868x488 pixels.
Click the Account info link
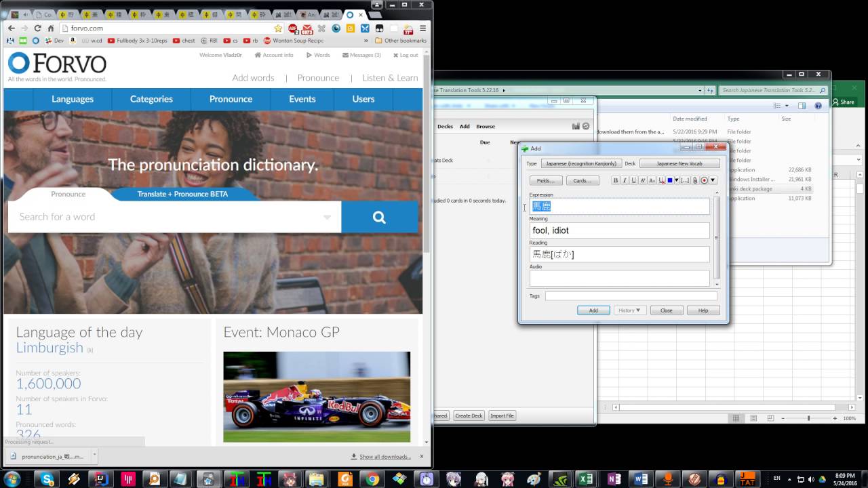coord(275,55)
